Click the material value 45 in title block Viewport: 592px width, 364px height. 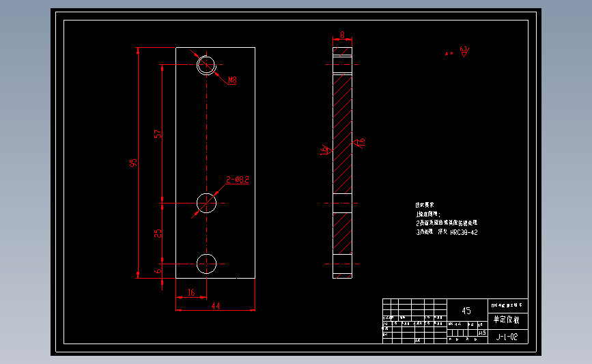(466, 311)
